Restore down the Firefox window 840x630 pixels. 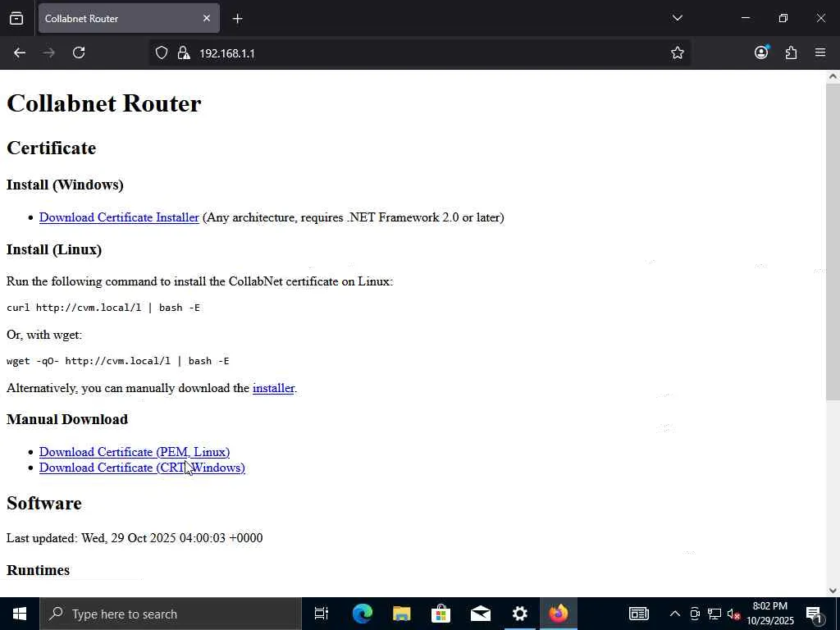click(x=783, y=18)
